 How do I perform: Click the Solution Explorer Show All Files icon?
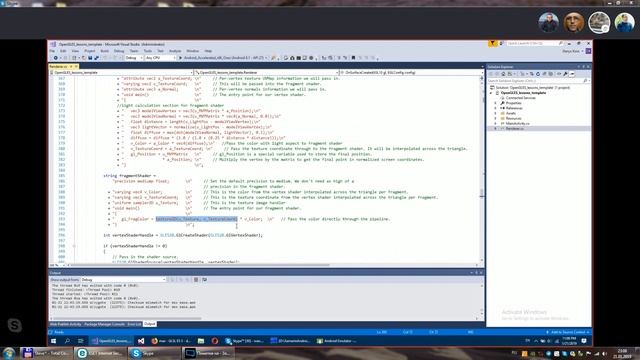coord(550,74)
